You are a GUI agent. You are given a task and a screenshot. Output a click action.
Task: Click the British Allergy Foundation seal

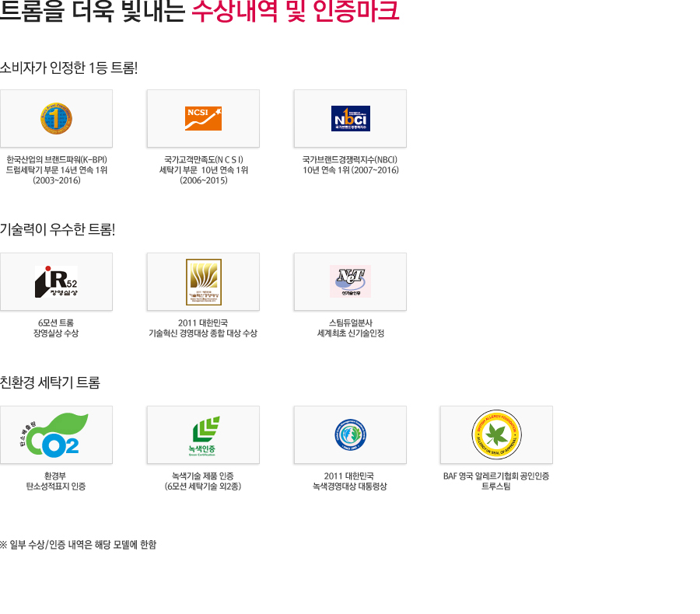(496, 434)
